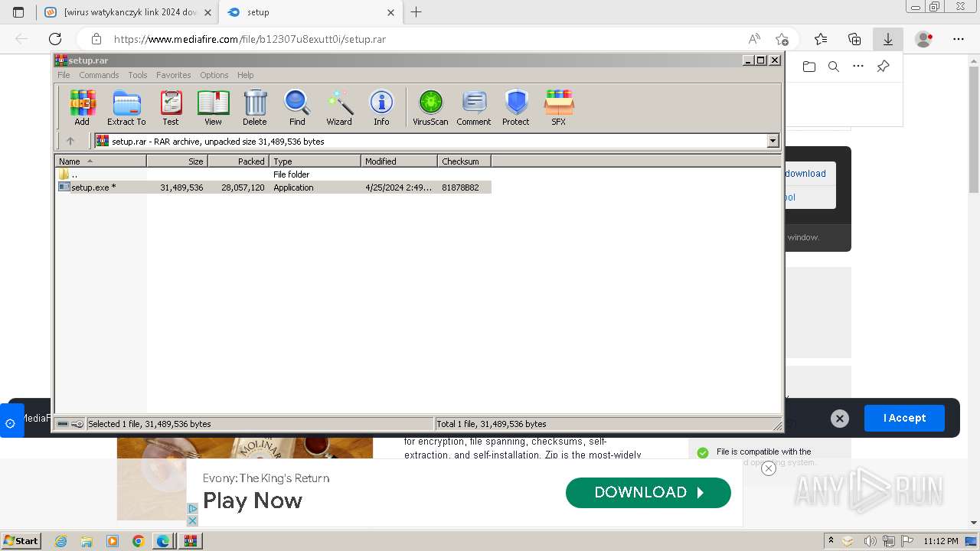Sort files by Checksum column

tap(464, 161)
